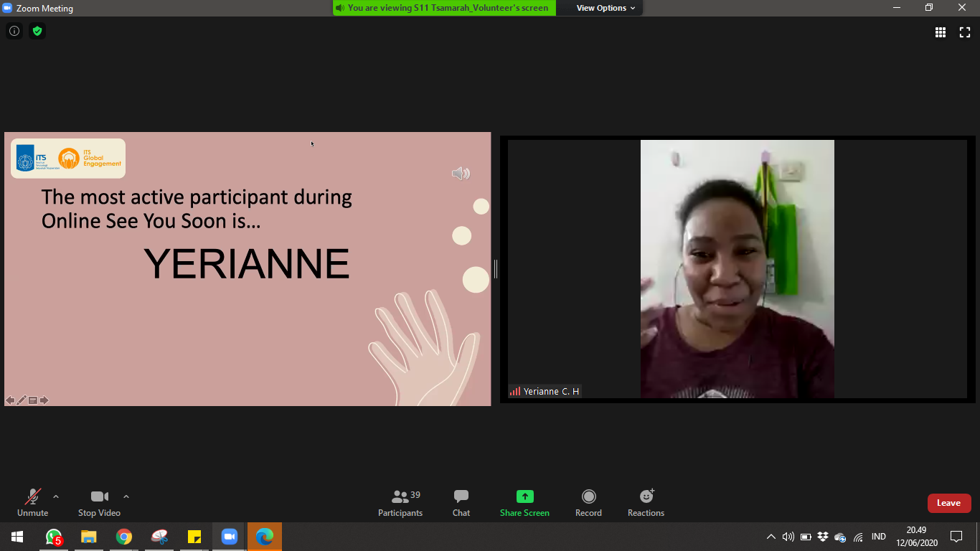Open the Chat panel
This screenshot has height=551, width=980.
pyautogui.click(x=461, y=503)
